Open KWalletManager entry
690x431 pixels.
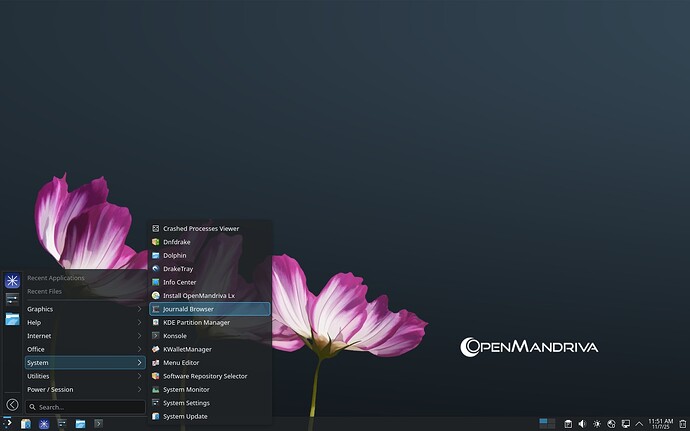[x=187, y=349]
